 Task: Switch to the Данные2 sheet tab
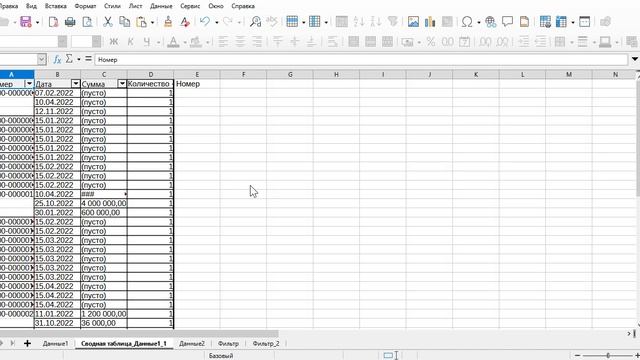pos(192,344)
